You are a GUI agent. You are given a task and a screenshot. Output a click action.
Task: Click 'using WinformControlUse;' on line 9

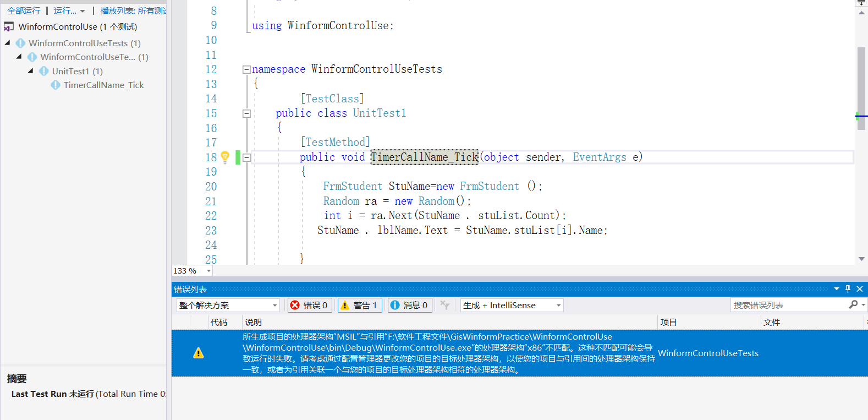point(323,25)
